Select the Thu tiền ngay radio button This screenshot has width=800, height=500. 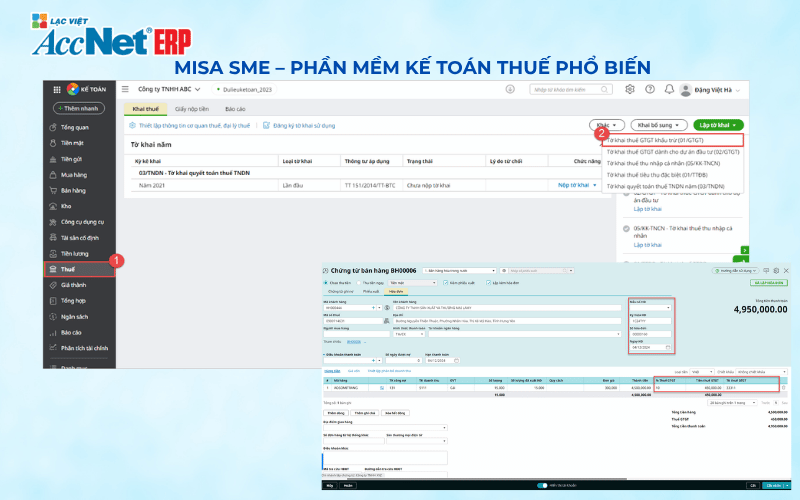point(359,283)
